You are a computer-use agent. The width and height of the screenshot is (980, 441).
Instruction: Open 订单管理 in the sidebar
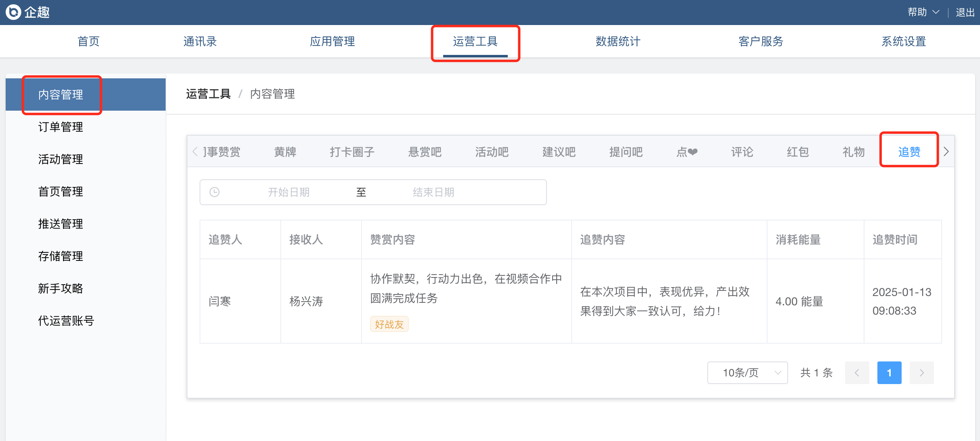click(61, 127)
